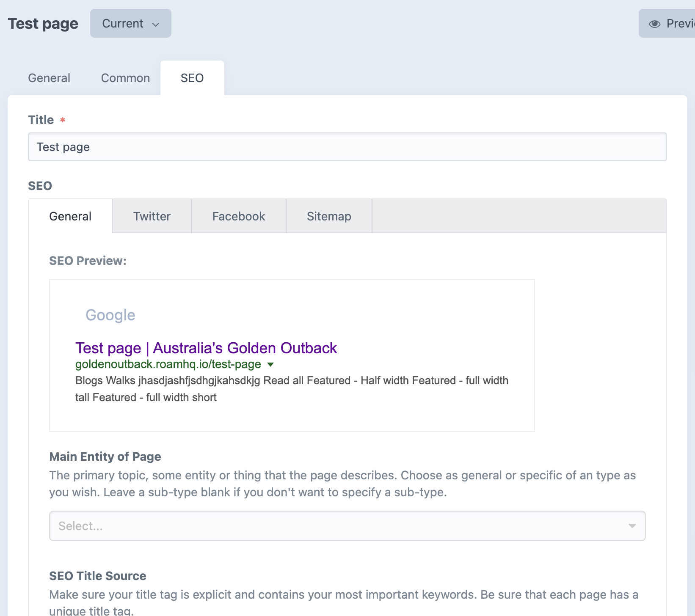Click the Title input field
Image resolution: width=695 pixels, height=616 pixels.
pyautogui.click(x=347, y=147)
